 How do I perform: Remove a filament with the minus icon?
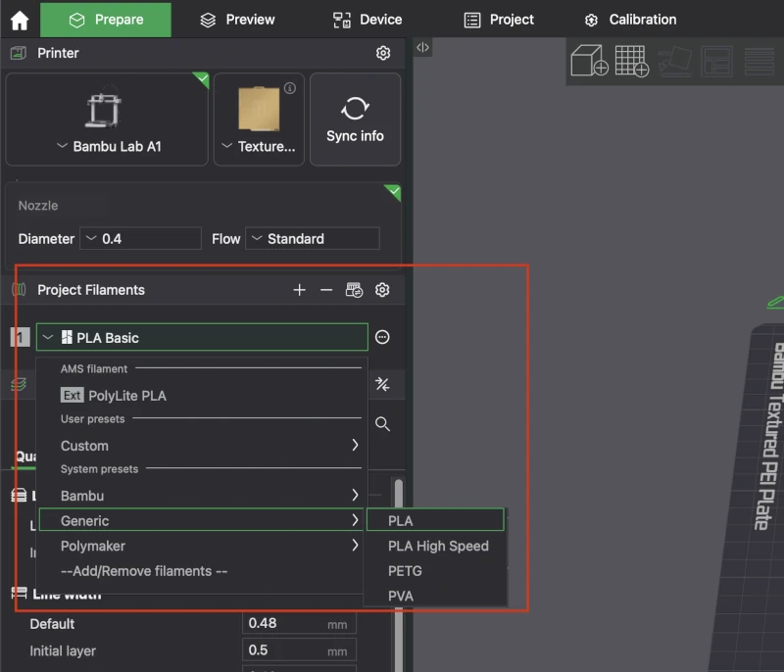coord(326,290)
